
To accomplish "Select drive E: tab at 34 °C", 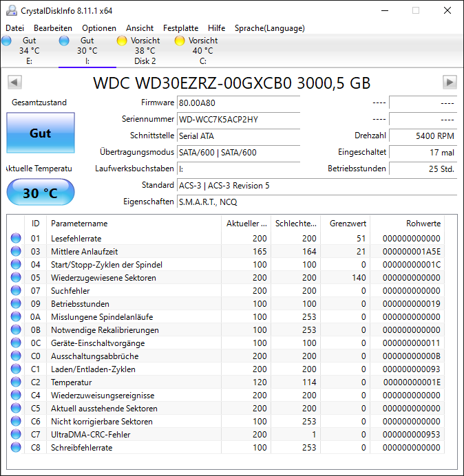I will click(x=29, y=51).
